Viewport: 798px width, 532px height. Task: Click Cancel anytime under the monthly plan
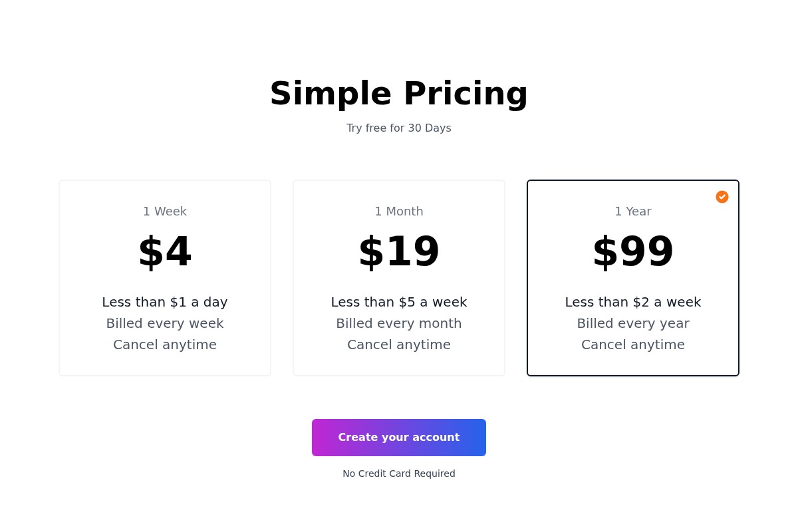click(399, 344)
